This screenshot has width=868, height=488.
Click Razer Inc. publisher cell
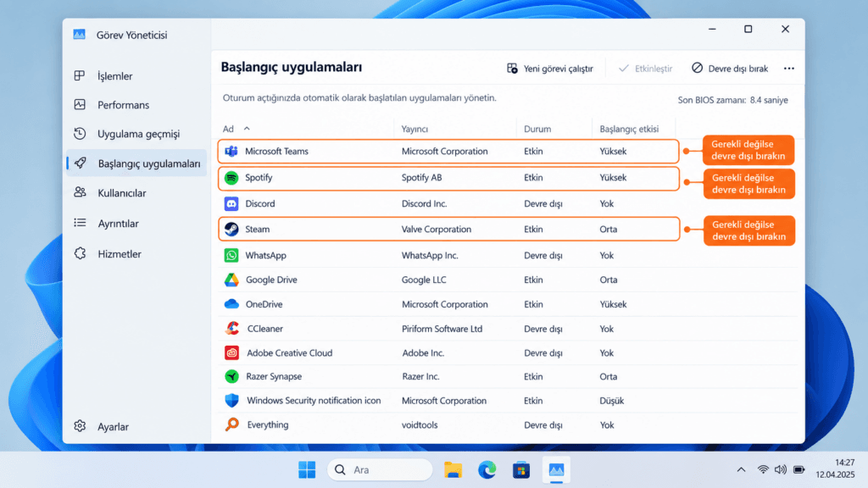pyautogui.click(x=420, y=377)
